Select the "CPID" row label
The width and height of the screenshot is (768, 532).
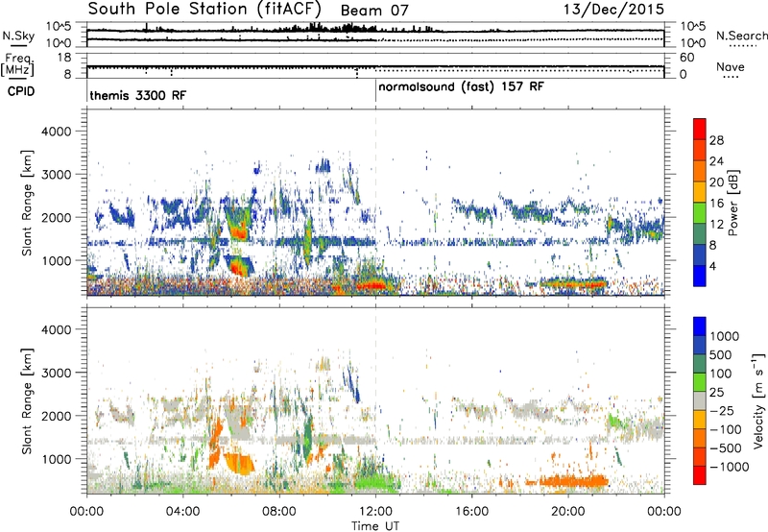click(21, 91)
